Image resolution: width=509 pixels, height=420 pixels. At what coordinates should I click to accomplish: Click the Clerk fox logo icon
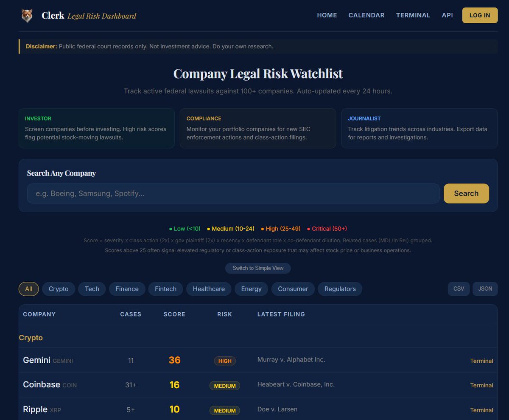pos(27,16)
